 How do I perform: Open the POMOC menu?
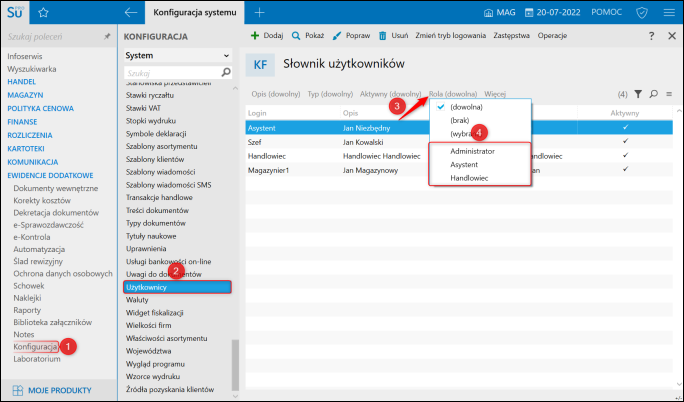pyautogui.click(x=606, y=13)
